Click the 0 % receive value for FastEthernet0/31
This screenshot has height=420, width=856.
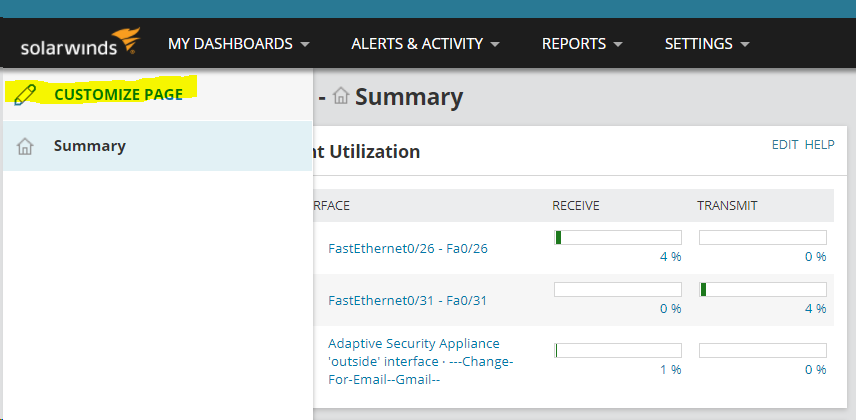[x=670, y=309]
